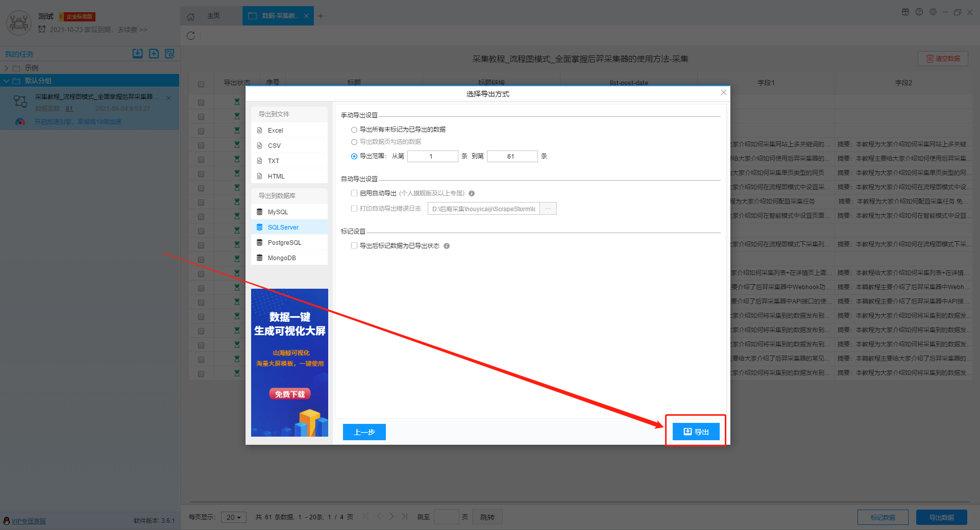Choose MySQL database export
Image resolution: width=980 pixels, height=530 pixels.
(289, 212)
